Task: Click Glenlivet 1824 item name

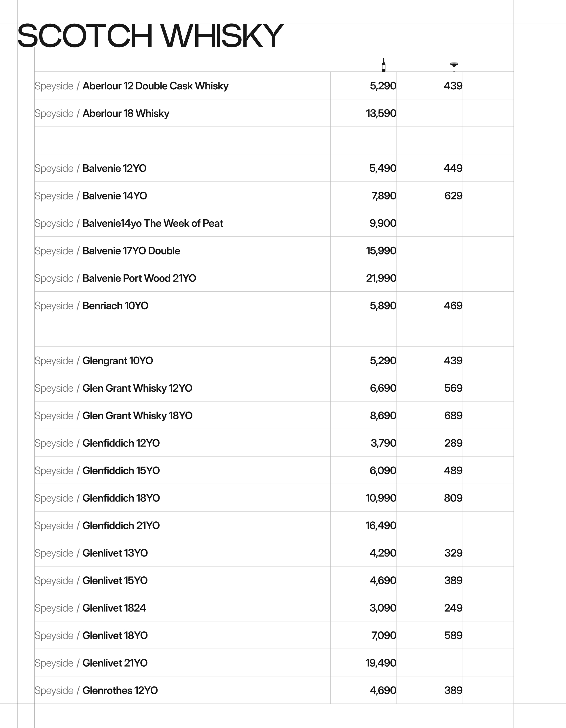Action: point(114,608)
